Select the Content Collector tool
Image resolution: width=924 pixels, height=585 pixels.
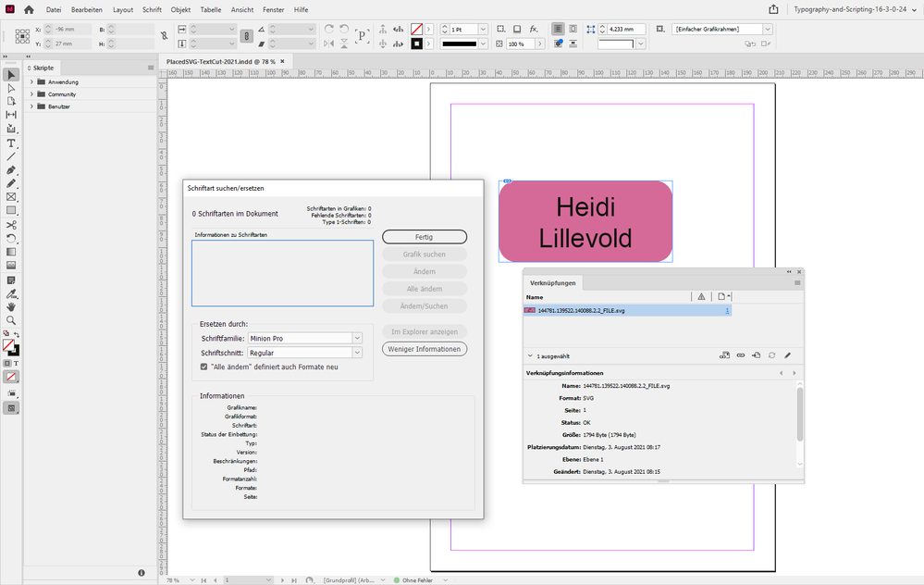[11, 129]
